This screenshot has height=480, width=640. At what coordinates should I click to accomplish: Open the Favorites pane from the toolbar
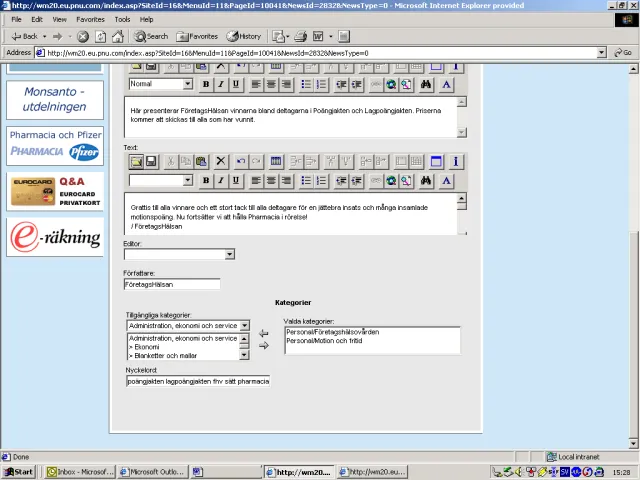(x=197, y=36)
